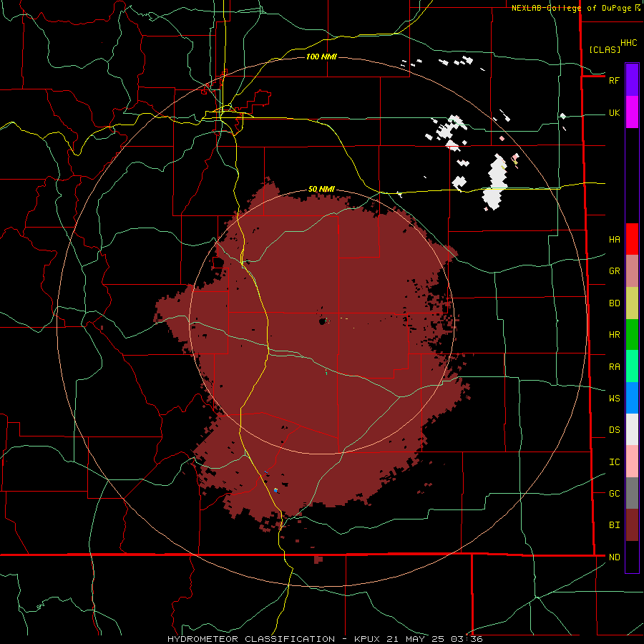This screenshot has height=644, width=644.
Task: Click the WS legend label
Action: pyautogui.click(x=614, y=398)
